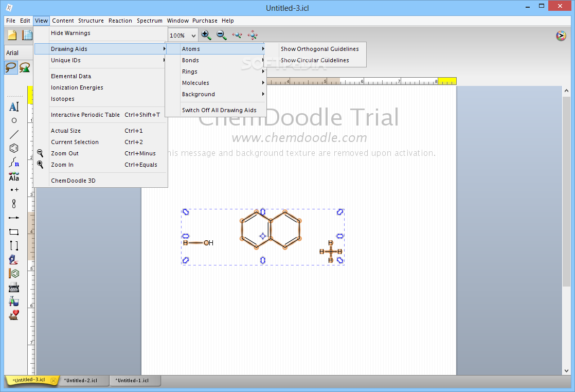The image size is (575, 392).
Task: Expand the Atoms drawing aids submenu
Action: [215, 49]
